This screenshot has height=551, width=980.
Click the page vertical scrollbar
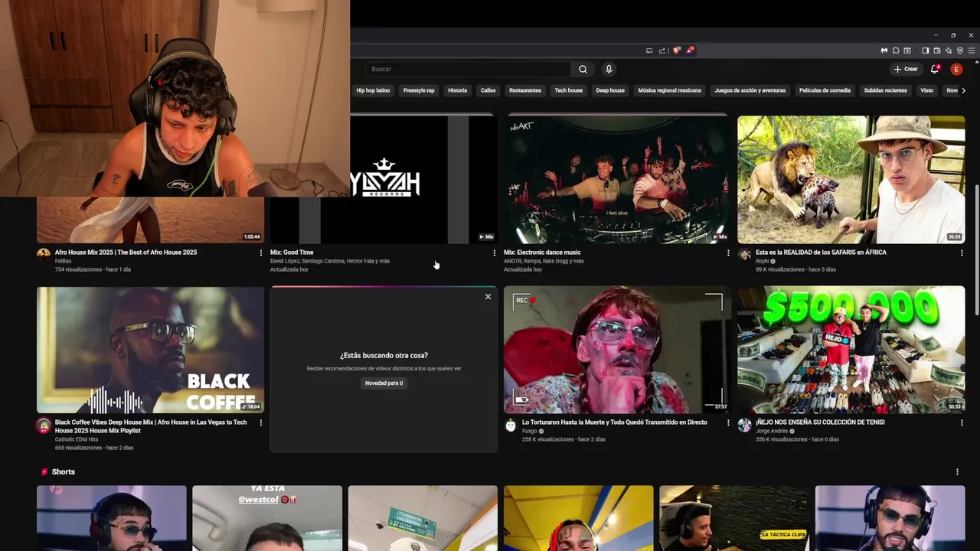coord(976,249)
